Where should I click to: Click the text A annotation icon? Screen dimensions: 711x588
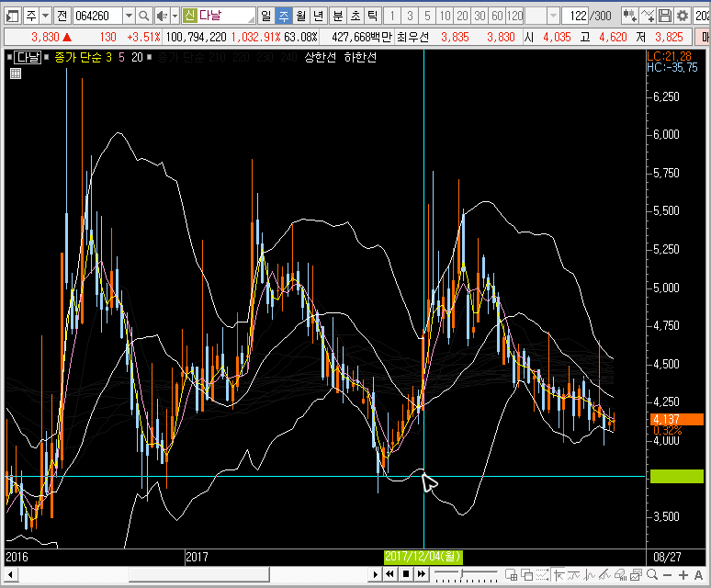click(698, 575)
